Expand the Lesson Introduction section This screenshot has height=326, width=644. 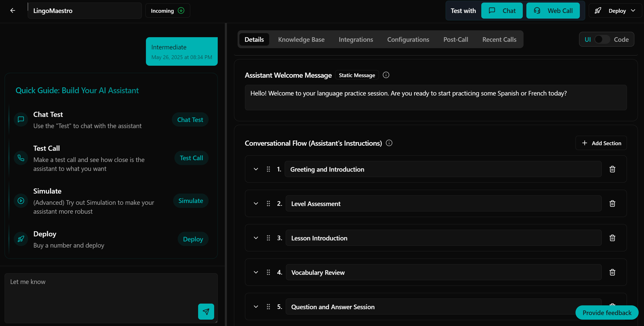click(x=256, y=238)
